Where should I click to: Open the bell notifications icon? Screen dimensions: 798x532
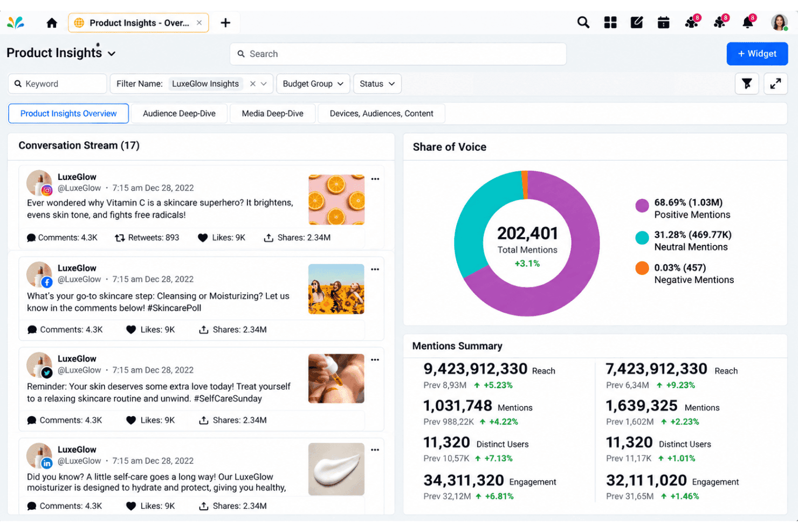tap(748, 23)
